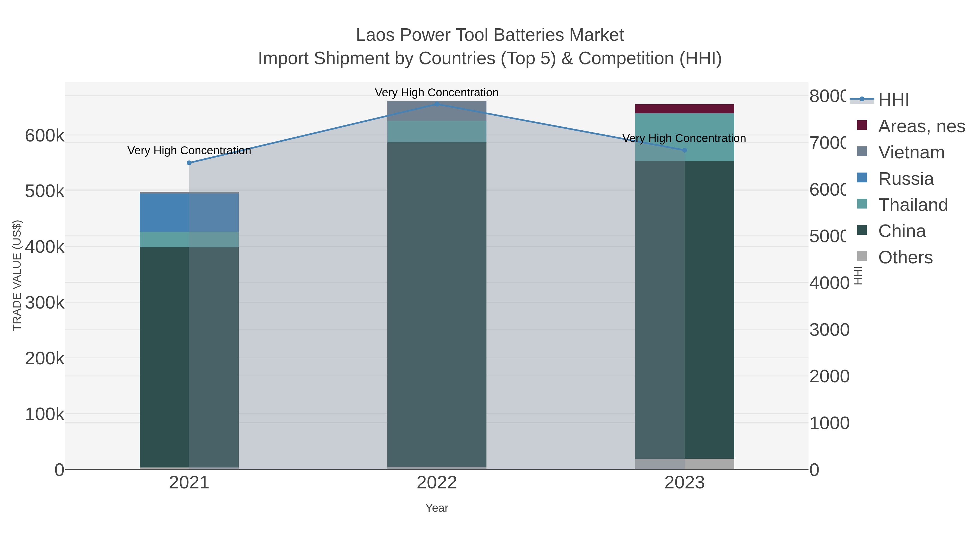Click the HHI line marker for 2022
The width and height of the screenshot is (980, 551).
point(437,104)
